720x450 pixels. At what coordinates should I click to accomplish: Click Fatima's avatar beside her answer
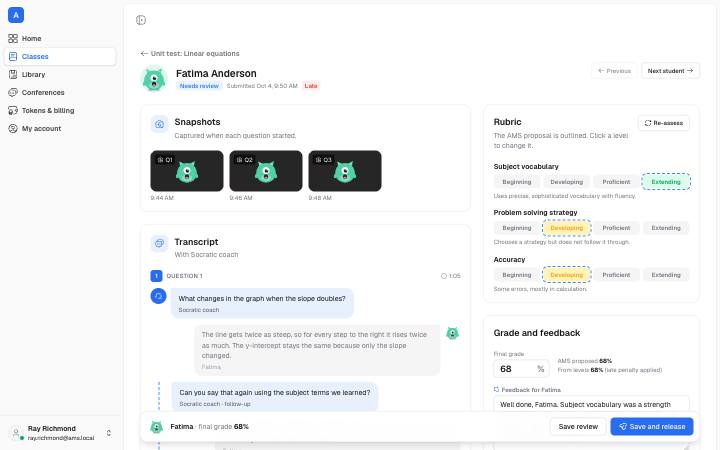(452, 333)
